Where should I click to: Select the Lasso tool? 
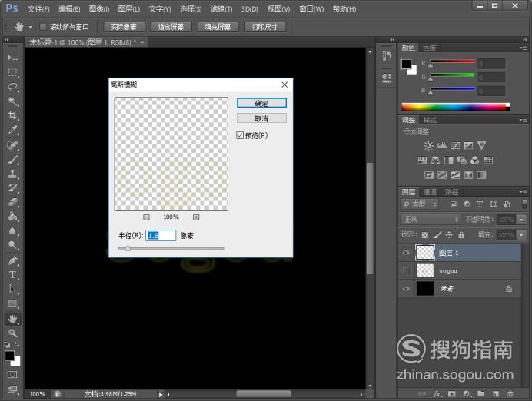point(12,87)
